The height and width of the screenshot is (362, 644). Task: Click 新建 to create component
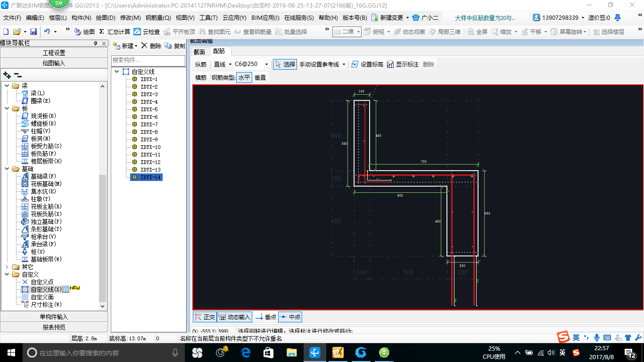click(125, 46)
